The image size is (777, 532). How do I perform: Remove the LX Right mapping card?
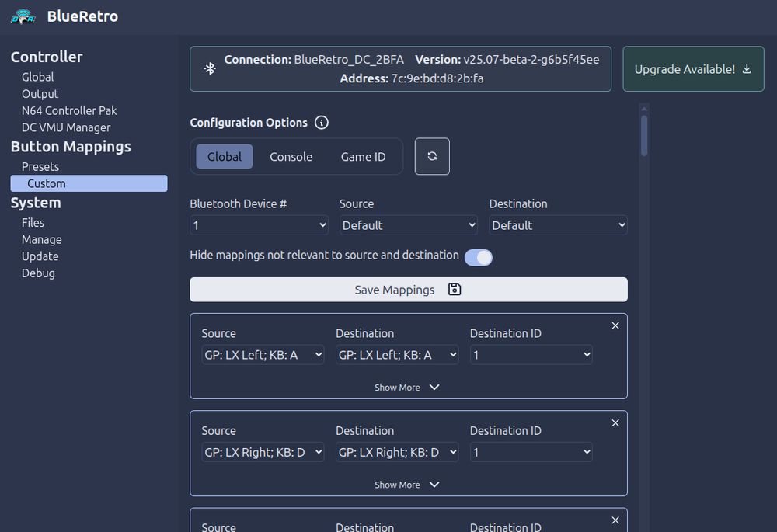(x=615, y=423)
